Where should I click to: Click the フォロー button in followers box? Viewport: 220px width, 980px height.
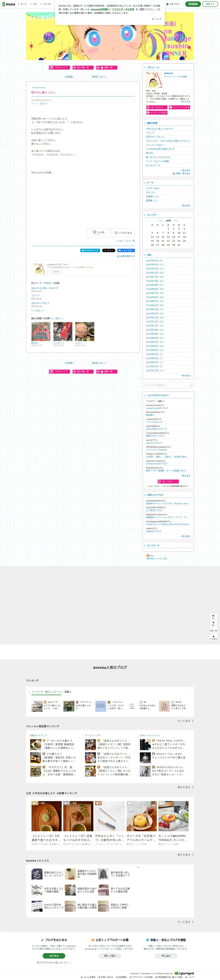click(x=168, y=482)
